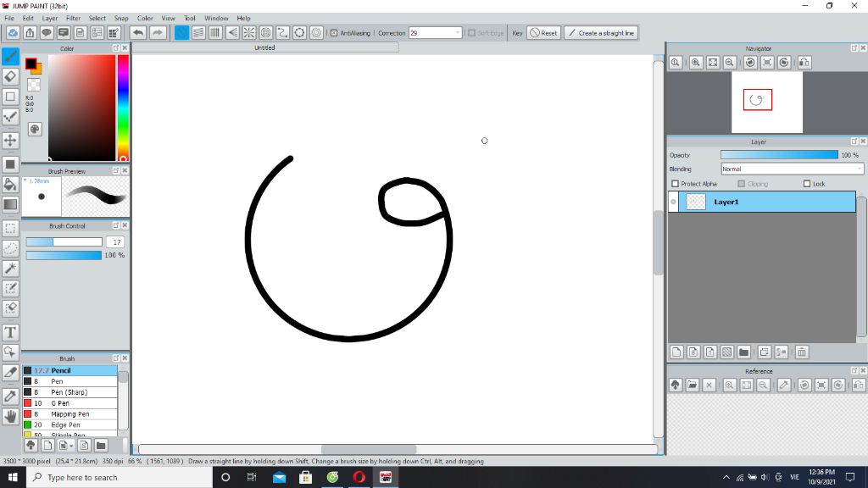Open the Snap menu
This screenshot has width=868, height=488.
pyautogui.click(x=121, y=19)
